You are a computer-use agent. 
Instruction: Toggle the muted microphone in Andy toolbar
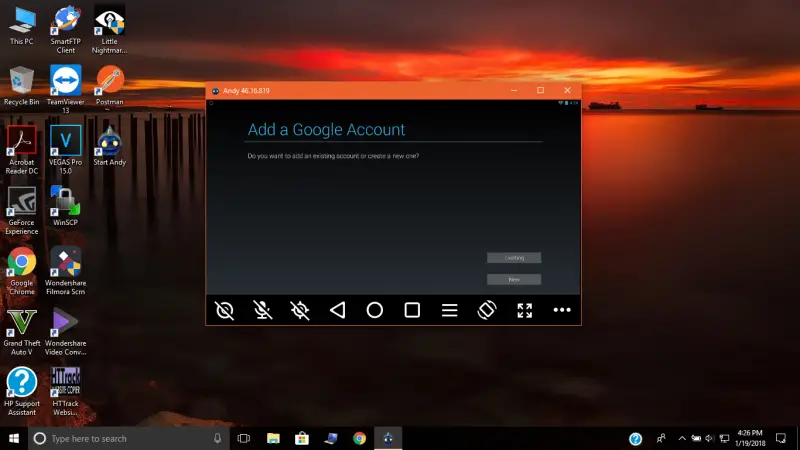[262, 310]
